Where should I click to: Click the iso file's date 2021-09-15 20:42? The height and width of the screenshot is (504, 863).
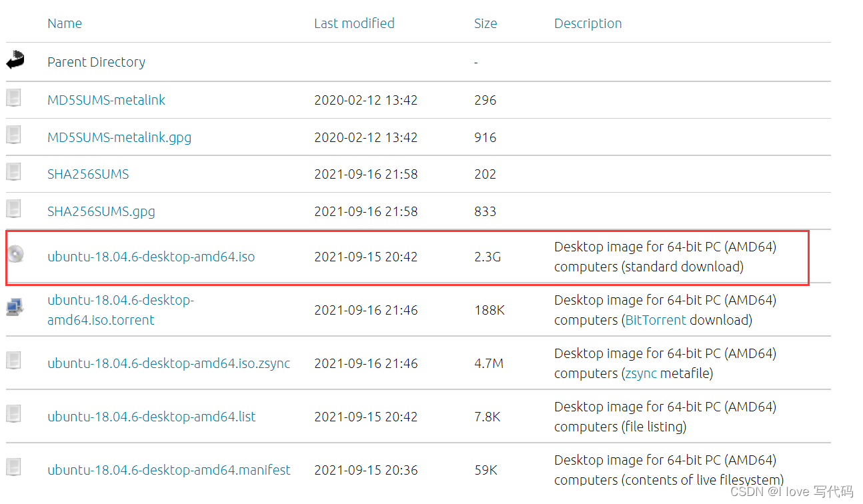pos(366,257)
